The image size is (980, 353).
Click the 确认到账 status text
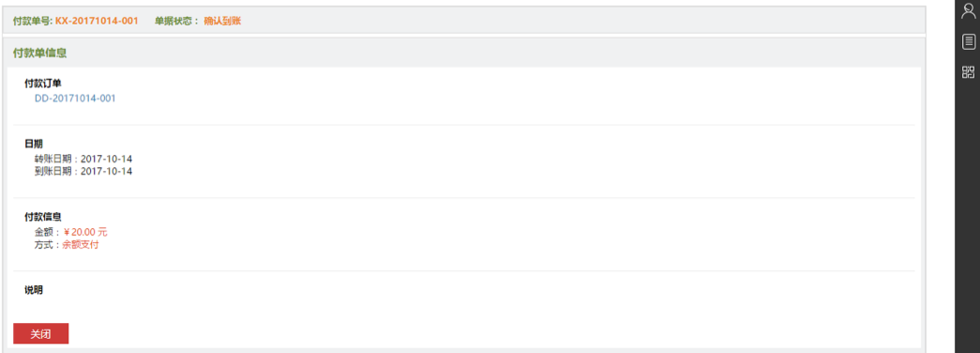(x=222, y=21)
